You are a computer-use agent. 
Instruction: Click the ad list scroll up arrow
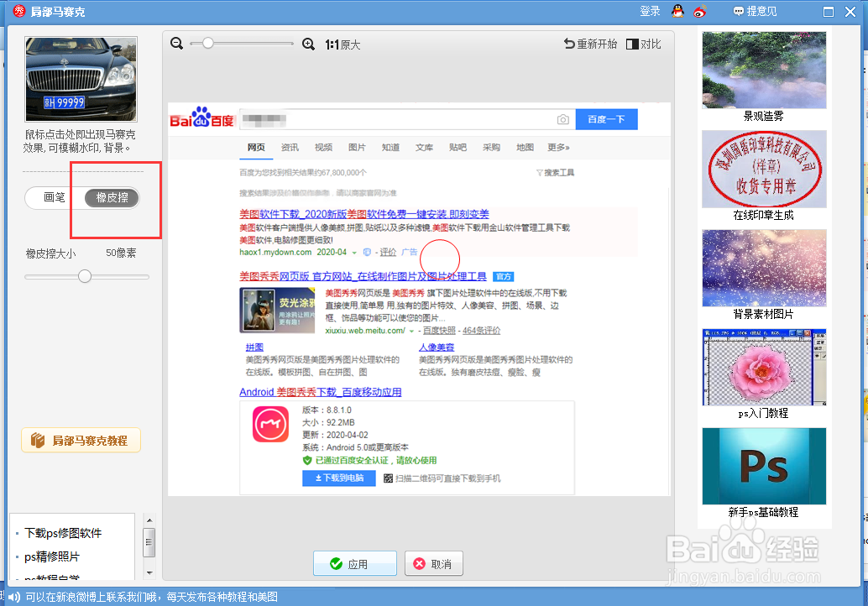149,520
